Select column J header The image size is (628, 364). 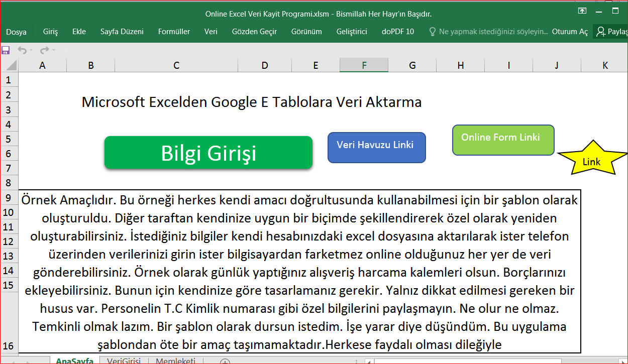click(557, 65)
